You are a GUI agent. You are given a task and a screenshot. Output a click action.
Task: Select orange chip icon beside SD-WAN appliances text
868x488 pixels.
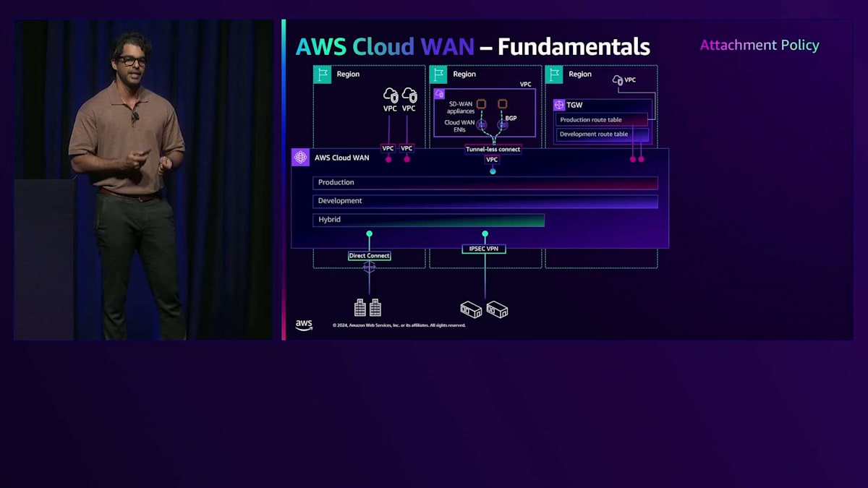481,104
